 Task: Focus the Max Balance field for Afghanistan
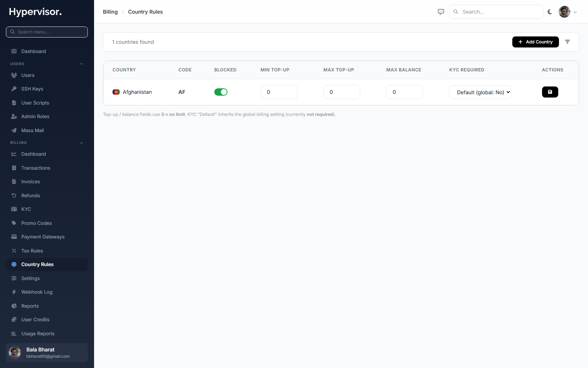click(x=405, y=92)
